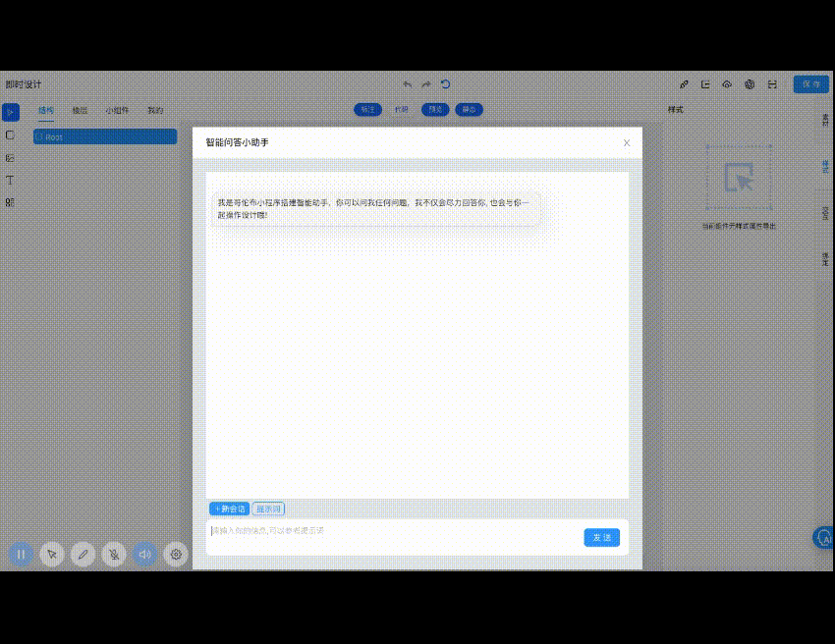Pause the screen recording

tap(21, 554)
